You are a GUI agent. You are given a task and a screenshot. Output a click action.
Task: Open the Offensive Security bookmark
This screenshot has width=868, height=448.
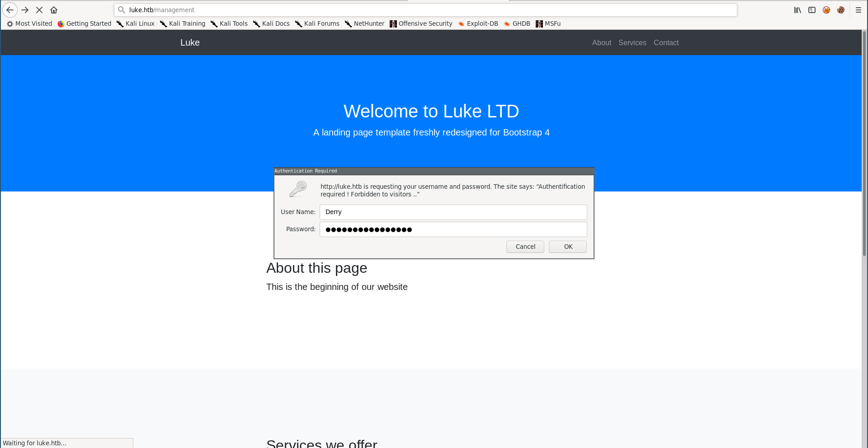pyautogui.click(x=421, y=23)
